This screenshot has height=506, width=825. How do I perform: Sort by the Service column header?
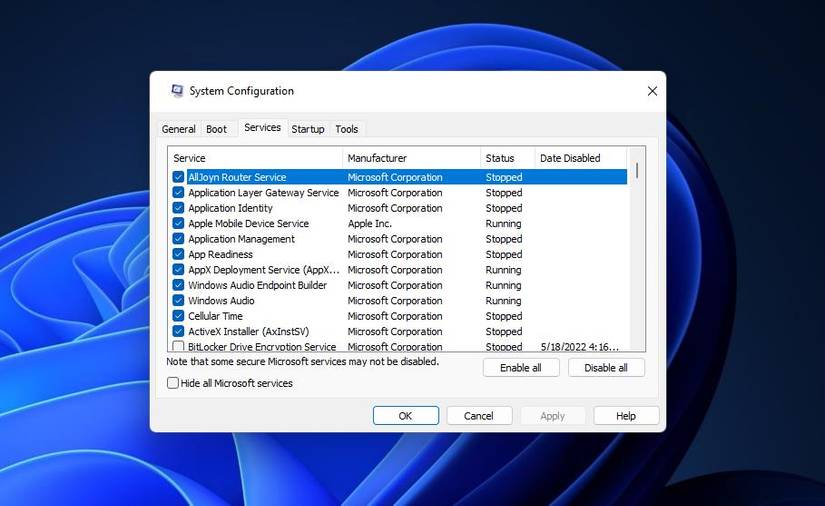click(x=255, y=158)
